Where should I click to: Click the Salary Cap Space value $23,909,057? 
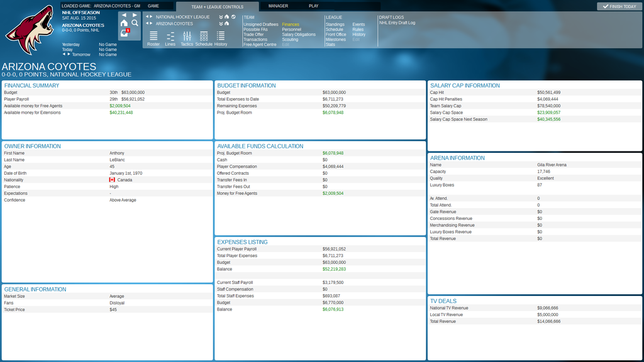click(548, 112)
